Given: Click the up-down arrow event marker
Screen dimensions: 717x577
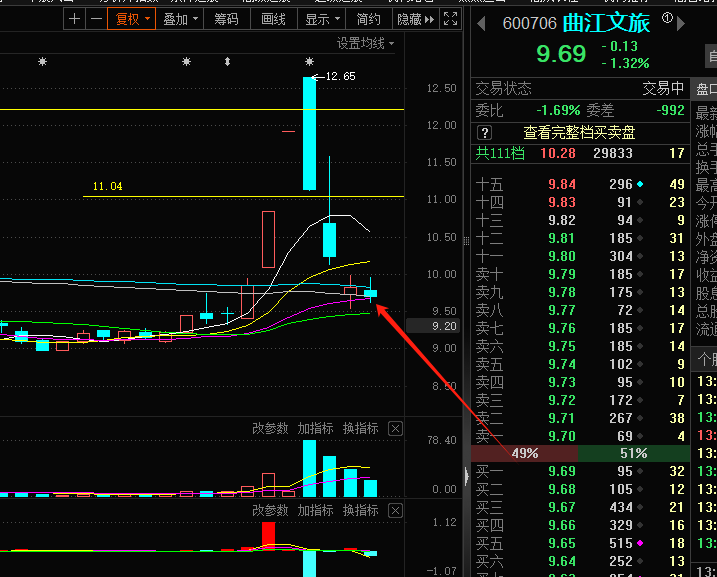Looking at the screenshot, I should [x=227, y=61].
